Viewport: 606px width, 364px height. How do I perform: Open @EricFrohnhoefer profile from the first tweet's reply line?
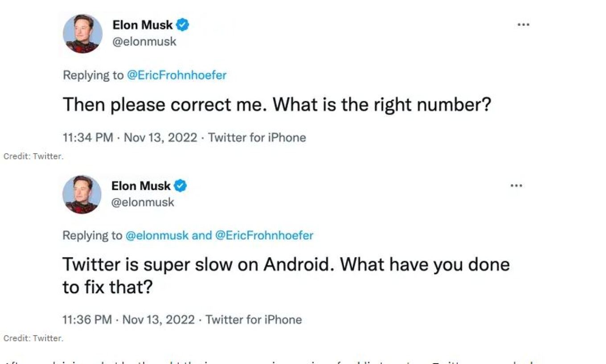tap(176, 75)
